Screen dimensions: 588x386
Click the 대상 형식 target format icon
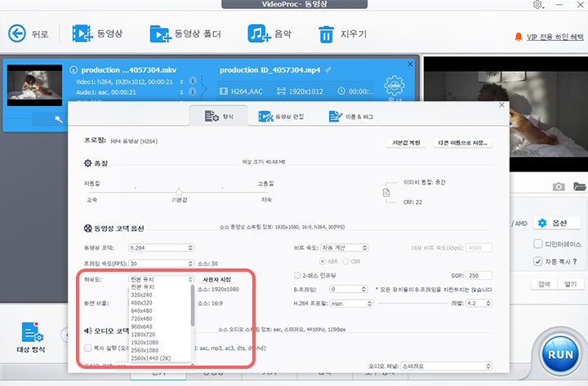tap(32, 332)
